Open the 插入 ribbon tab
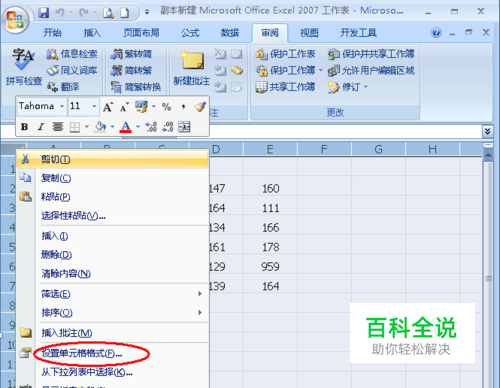Screen dimensions: 500x388 [92, 33]
